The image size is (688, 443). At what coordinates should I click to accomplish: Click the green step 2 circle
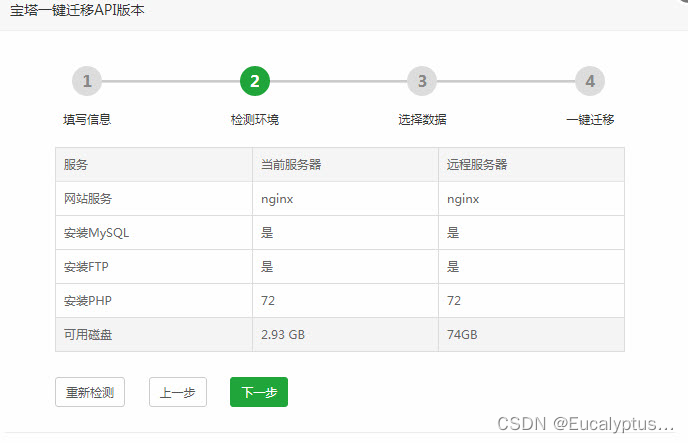(x=255, y=81)
